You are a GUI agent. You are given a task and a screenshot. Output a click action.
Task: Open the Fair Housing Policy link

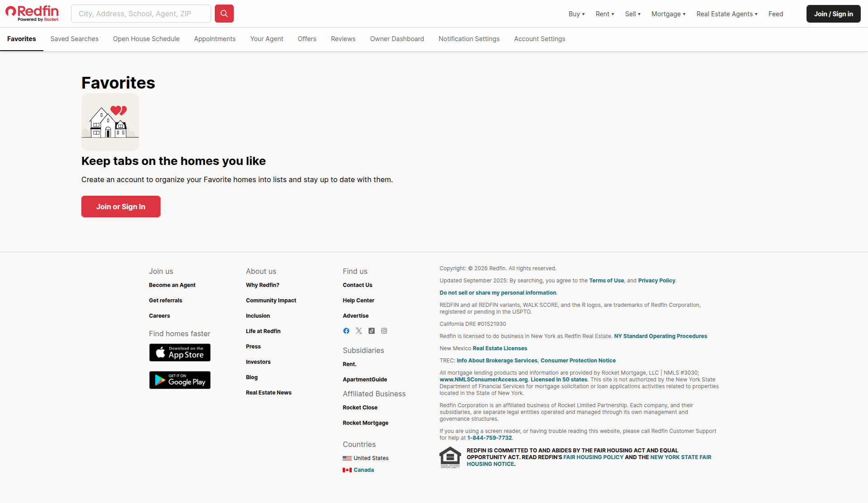pos(594,457)
